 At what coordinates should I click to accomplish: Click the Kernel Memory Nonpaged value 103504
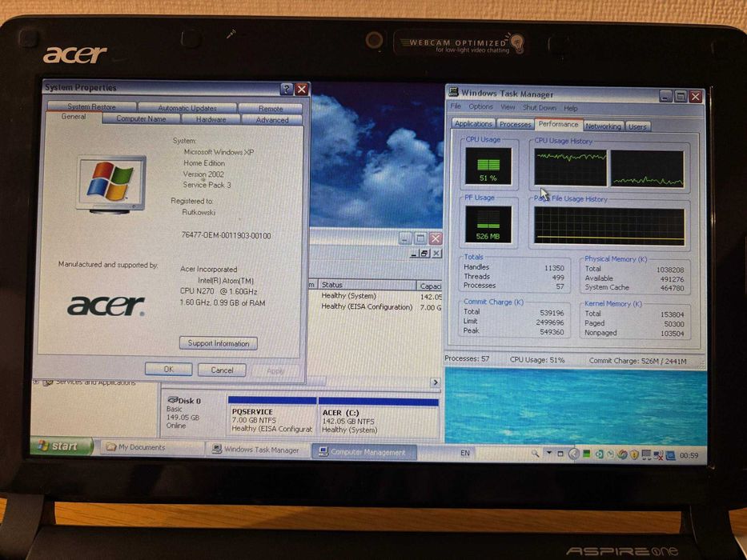point(672,334)
